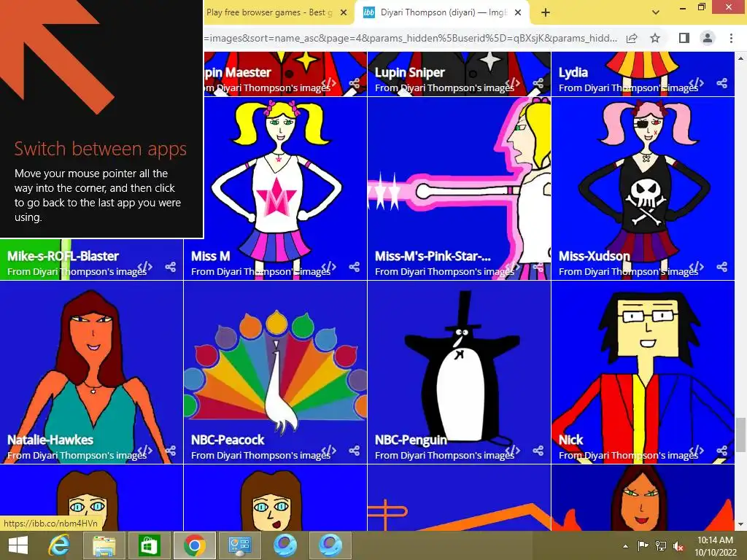Image resolution: width=747 pixels, height=560 pixels.
Task: Switch to Play free browser games tab
Action: (x=269, y=12)
